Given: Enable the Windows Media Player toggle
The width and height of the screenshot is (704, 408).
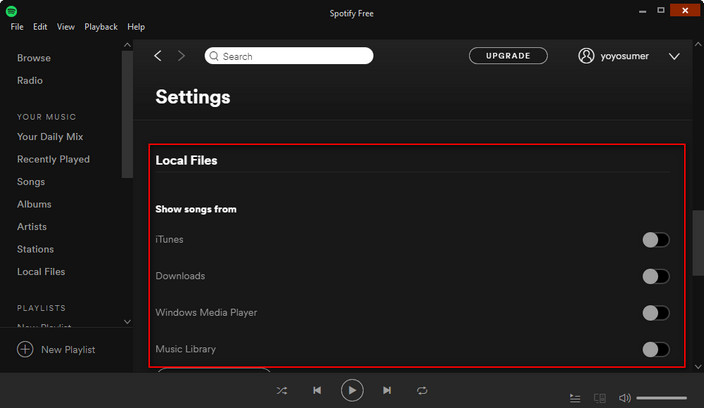Looking at the screenshot, I should pos(656,313).
